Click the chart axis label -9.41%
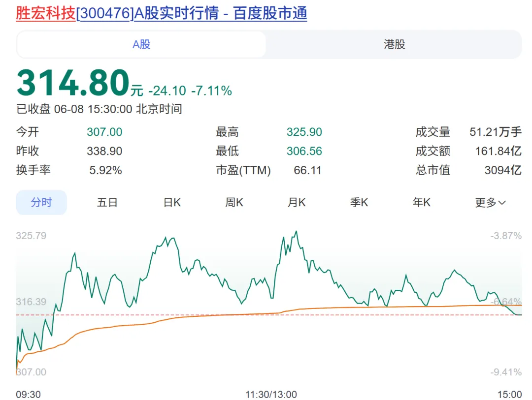 (506, 372)
